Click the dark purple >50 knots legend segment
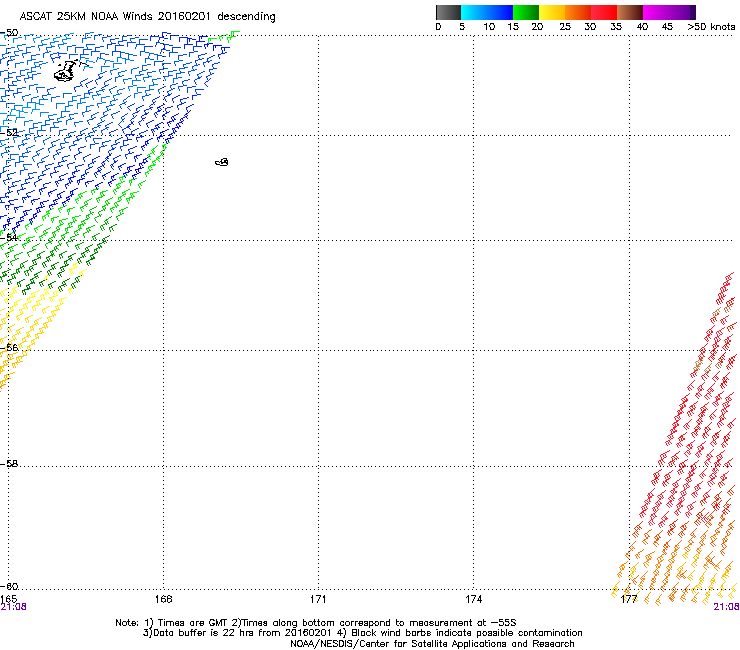 (693, 12)
